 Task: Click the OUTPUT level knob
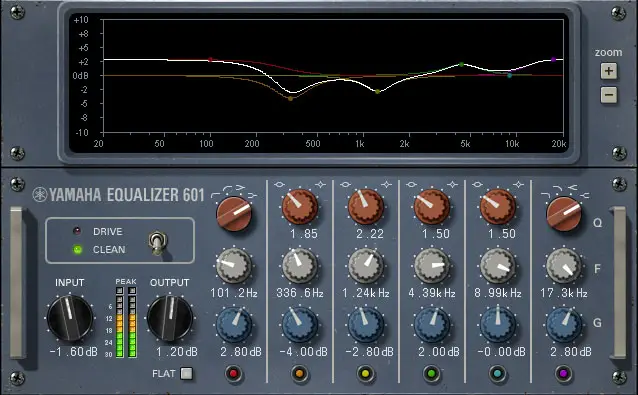pos(170,318)
